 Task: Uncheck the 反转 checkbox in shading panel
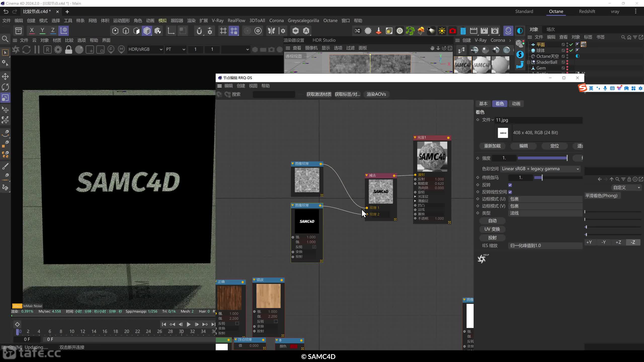click(510, 185)
